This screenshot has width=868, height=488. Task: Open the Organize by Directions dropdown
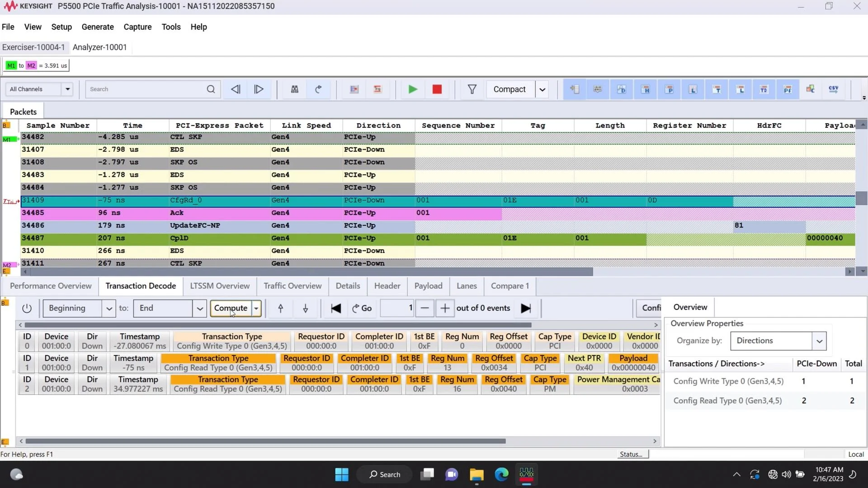click(819, 341)
